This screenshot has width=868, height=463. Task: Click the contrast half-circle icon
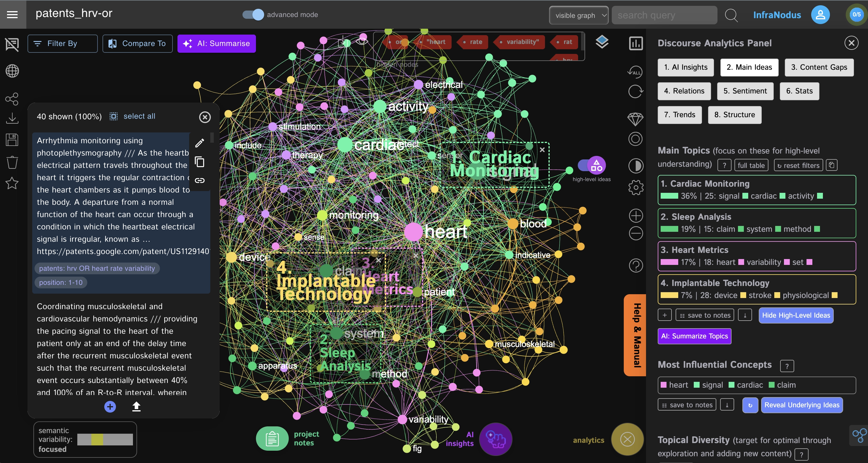636,166
